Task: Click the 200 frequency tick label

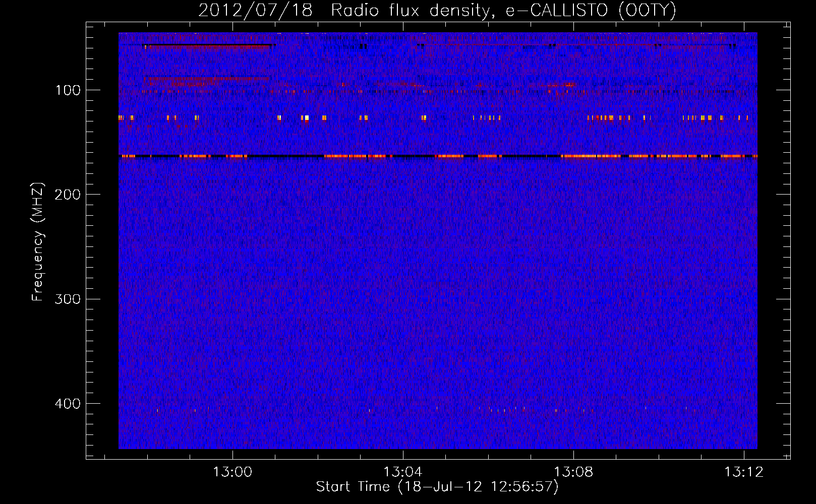Action: click(x=68, y=195)
